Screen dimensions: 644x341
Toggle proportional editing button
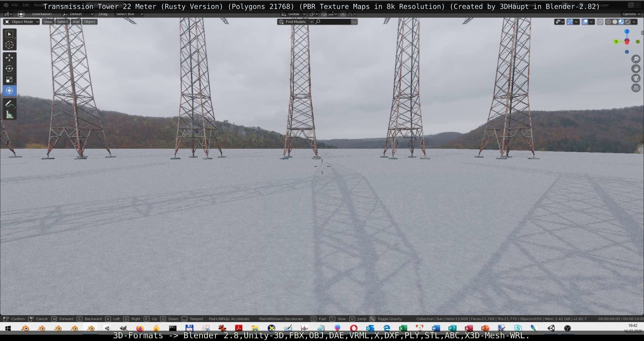pos(343,14)
